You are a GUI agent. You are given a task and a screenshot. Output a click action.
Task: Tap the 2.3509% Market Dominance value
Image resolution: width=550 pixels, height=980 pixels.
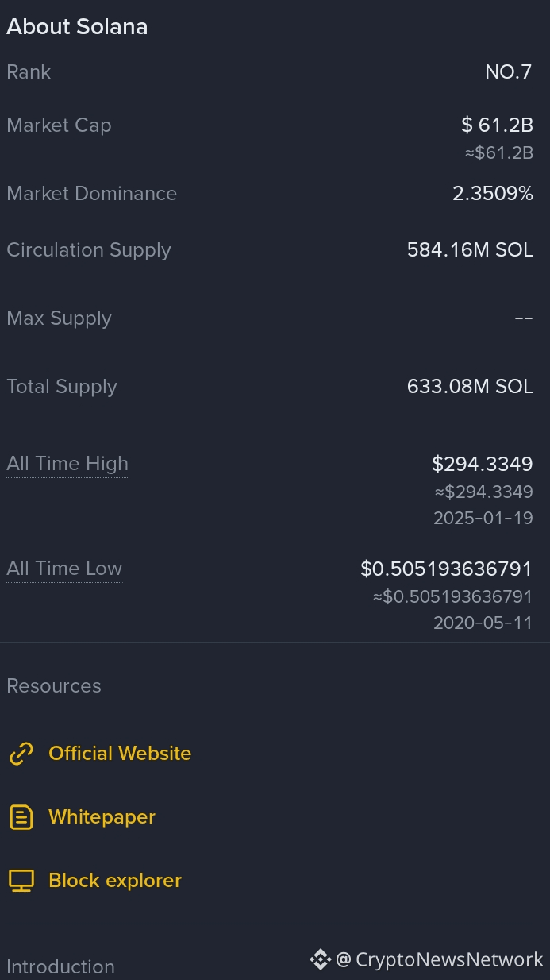click(x=493, y=194)
